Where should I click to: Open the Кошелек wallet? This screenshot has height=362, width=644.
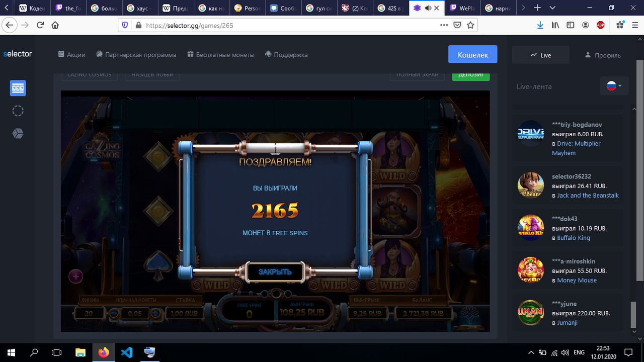click(x=473, y=55)
